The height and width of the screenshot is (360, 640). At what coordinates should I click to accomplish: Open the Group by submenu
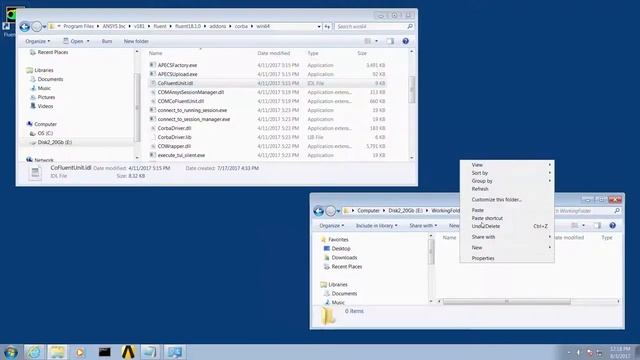click(x=507, y=181)
